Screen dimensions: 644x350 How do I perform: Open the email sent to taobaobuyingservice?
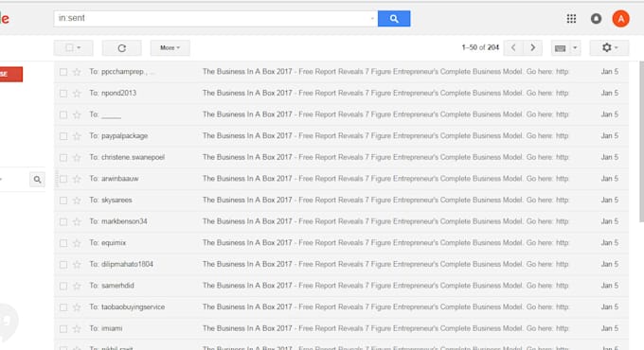point(341,306)
